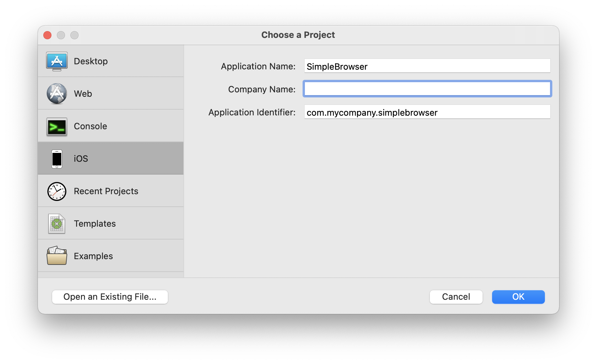Cancel the Choose a Project dialog

(456, 297)
